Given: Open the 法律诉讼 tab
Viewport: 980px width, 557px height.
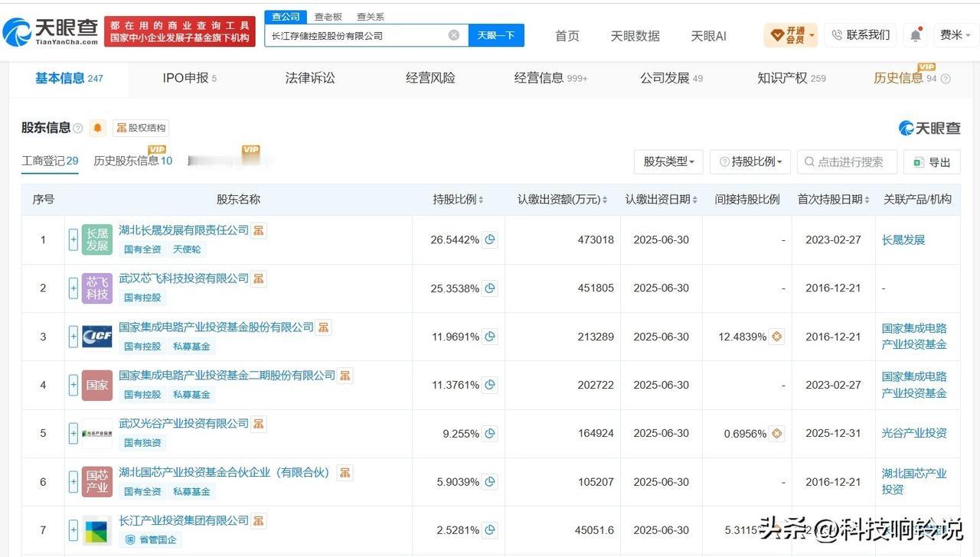Looking at the screenshot, I should tap(310, 78).
